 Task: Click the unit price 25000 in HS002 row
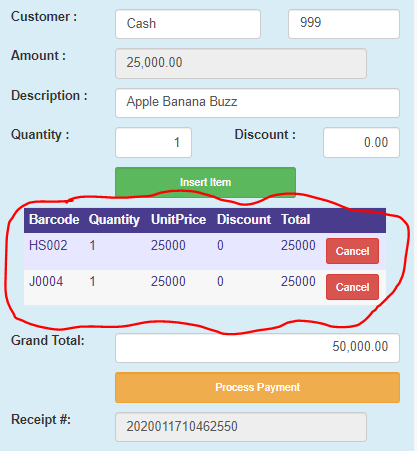[x=168, y=246]
